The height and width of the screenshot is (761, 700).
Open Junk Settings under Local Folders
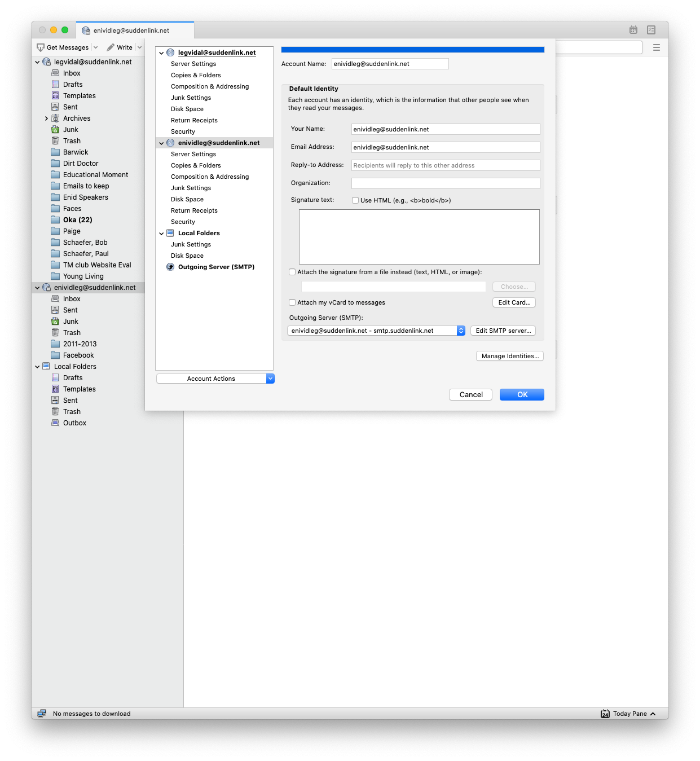point(191,244)
